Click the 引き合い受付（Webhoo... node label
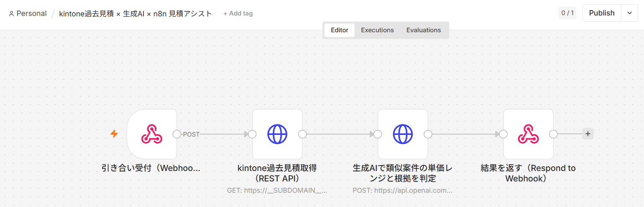Screen dimensions: 644x207 tap(151, 168)
